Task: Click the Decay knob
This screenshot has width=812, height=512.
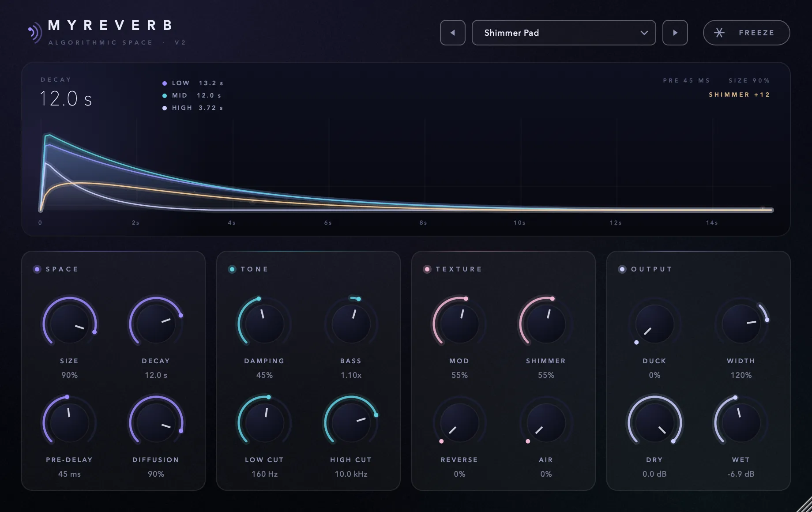Action: [156, 324]
